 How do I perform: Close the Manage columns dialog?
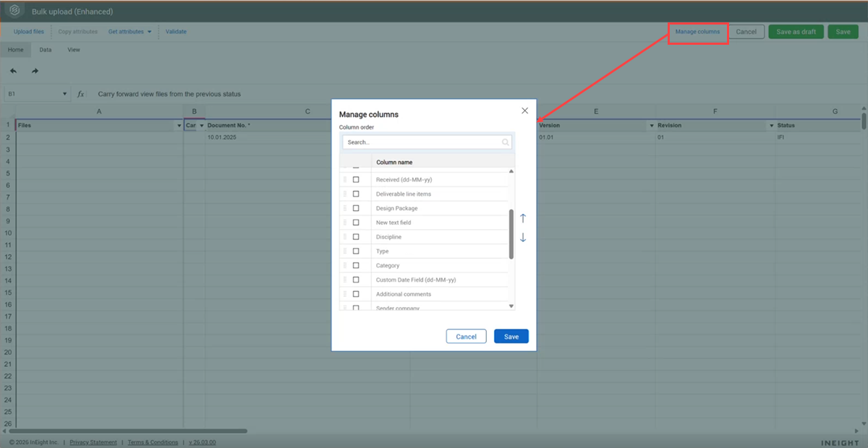(524, 111)
